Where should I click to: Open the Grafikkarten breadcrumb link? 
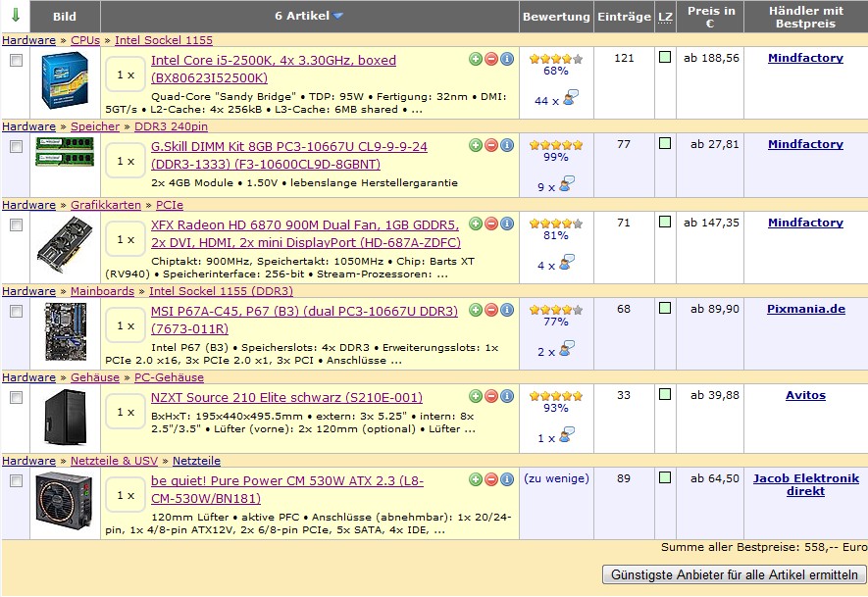pos(106,205)
